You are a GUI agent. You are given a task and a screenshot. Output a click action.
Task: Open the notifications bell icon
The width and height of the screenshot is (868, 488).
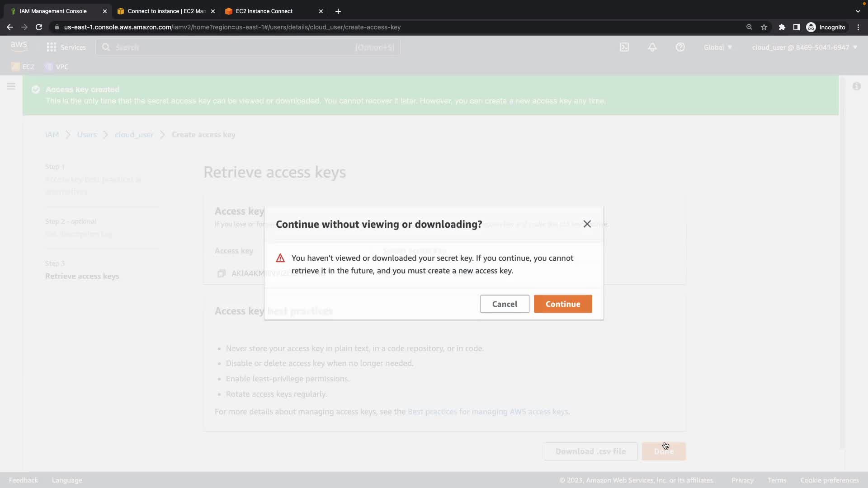point(652,47)
